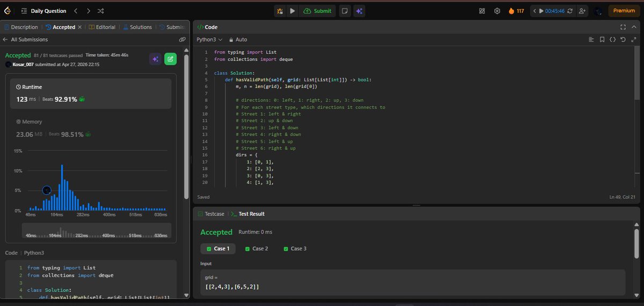Select the Accepted tab
The image size is (644, 306).
pos(60,27)
